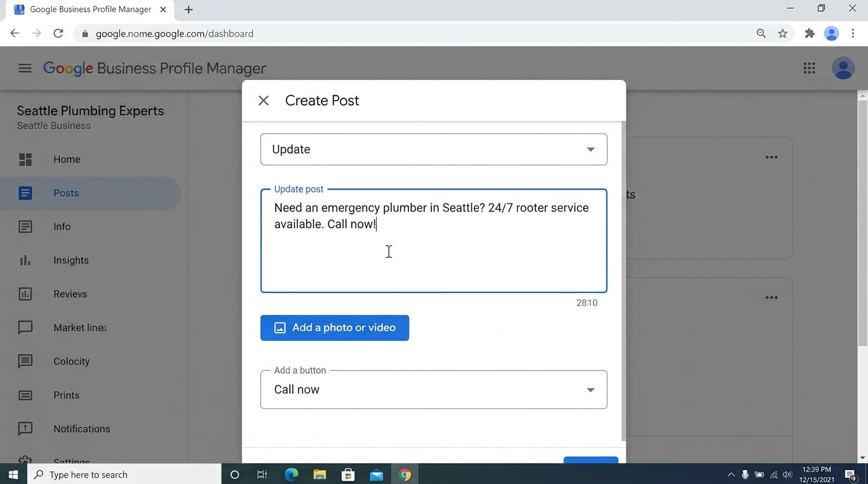Go back in the browser

click(x=15, y=33)
